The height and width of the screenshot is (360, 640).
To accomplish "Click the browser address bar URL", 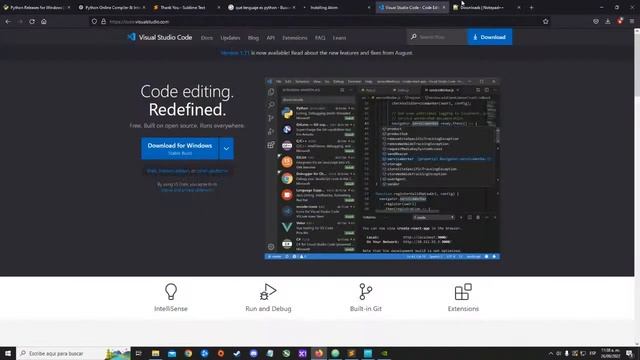I will coord(139,22).
